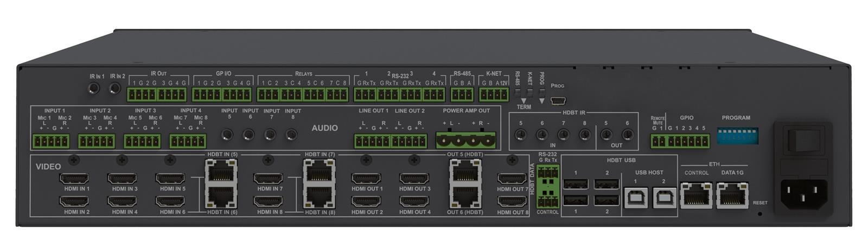The height and width of the screenshot is (241, 868).
Task: Select the LINE OUT 1 terminal block
Action: (373, 141)
